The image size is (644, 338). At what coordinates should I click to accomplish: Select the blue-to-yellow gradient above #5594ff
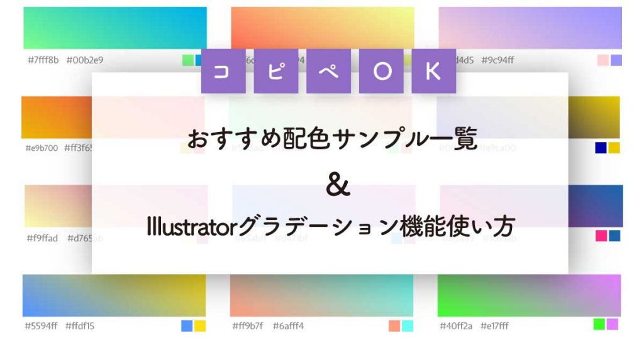click(114, 295)
